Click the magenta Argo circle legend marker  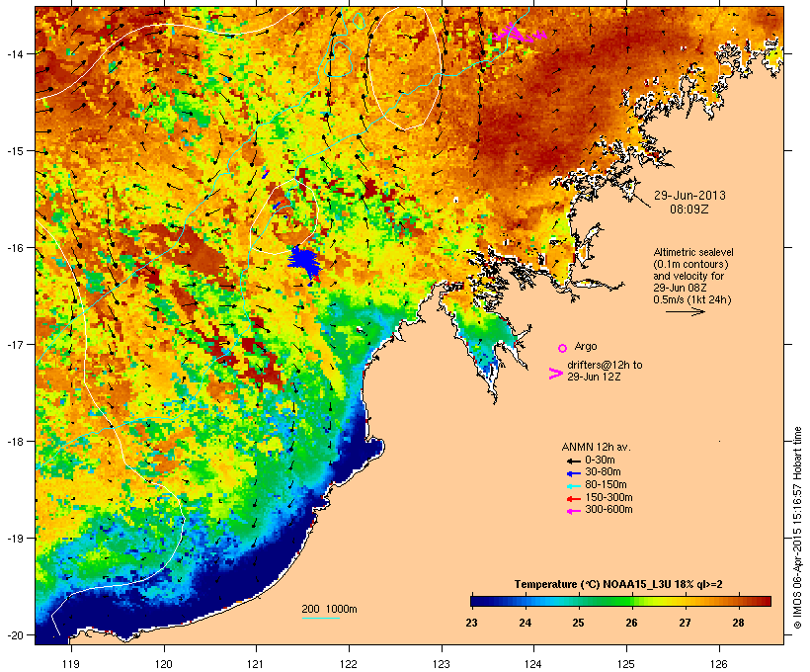(563, 348)
